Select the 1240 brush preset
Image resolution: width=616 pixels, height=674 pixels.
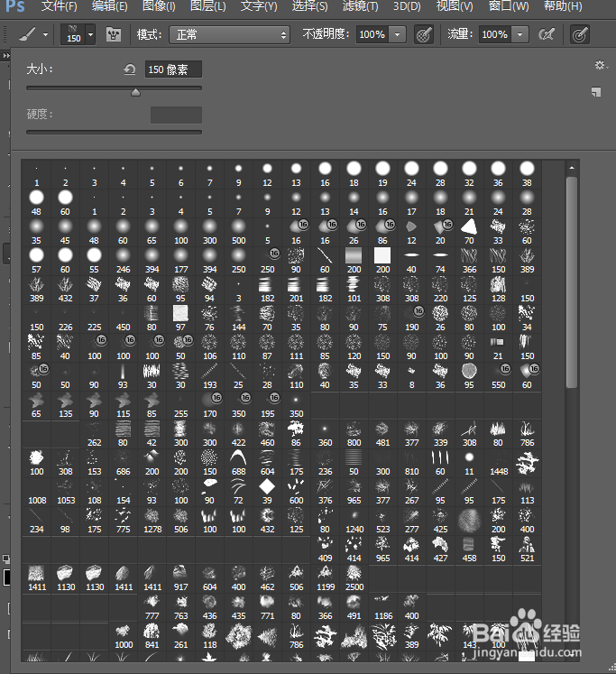pos(354,520)
